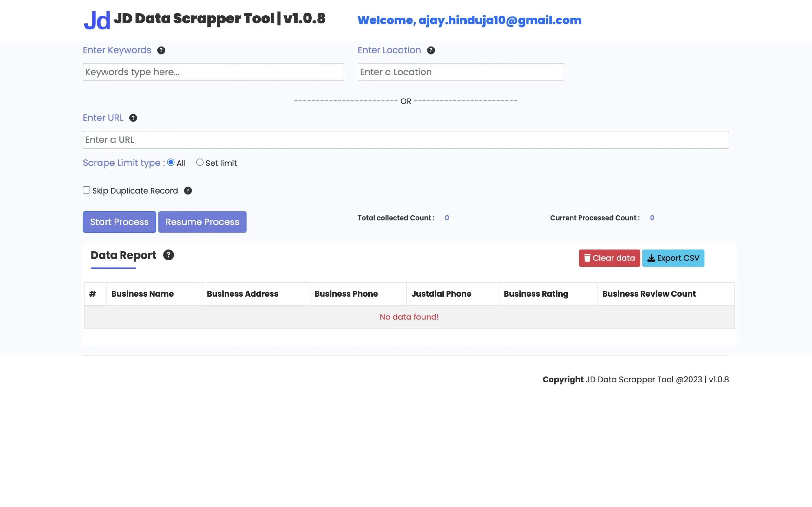Click the trash icon in Clear data
Viewport: 812px width, 507px height.
coord(587,258)
